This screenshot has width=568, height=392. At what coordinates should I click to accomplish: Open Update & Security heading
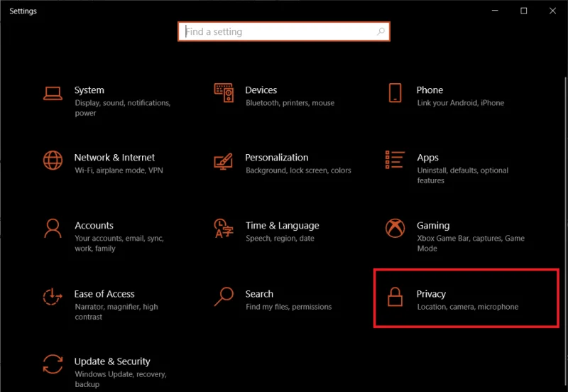pos(112,361)
